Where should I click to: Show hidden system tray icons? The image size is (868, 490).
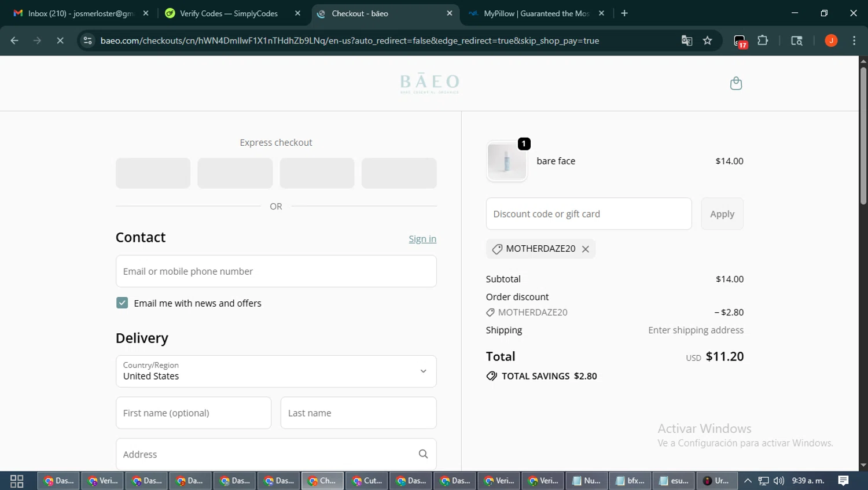(748, 481)
